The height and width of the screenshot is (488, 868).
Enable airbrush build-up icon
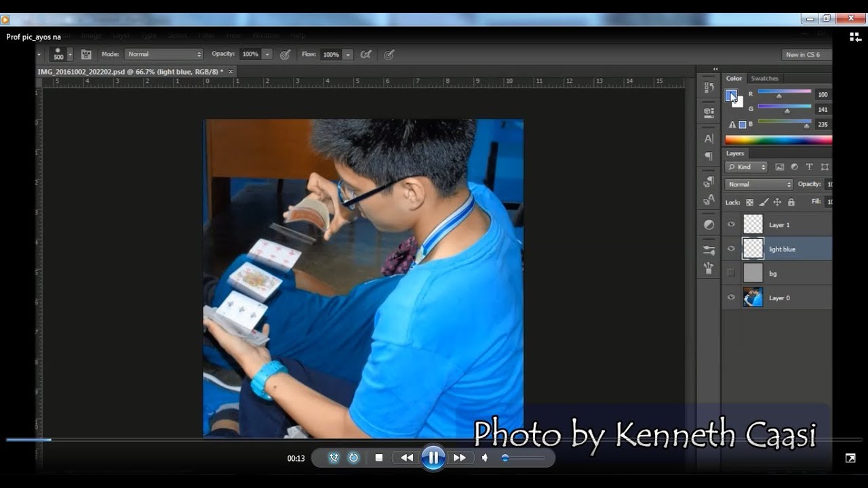pyautogui.click(x=366, y=54)
